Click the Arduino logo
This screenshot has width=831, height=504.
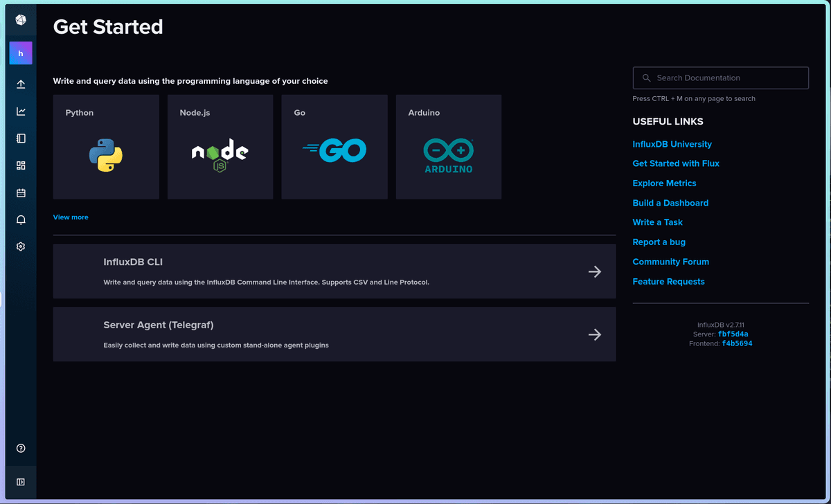tap(448, 155)
